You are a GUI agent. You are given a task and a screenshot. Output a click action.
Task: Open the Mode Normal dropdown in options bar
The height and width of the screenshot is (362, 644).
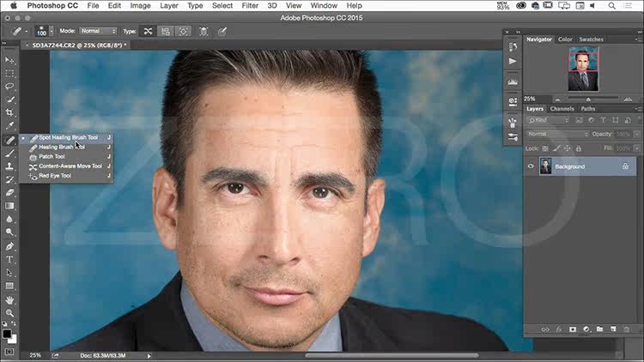pyautogui.click(x=98, y=31)
